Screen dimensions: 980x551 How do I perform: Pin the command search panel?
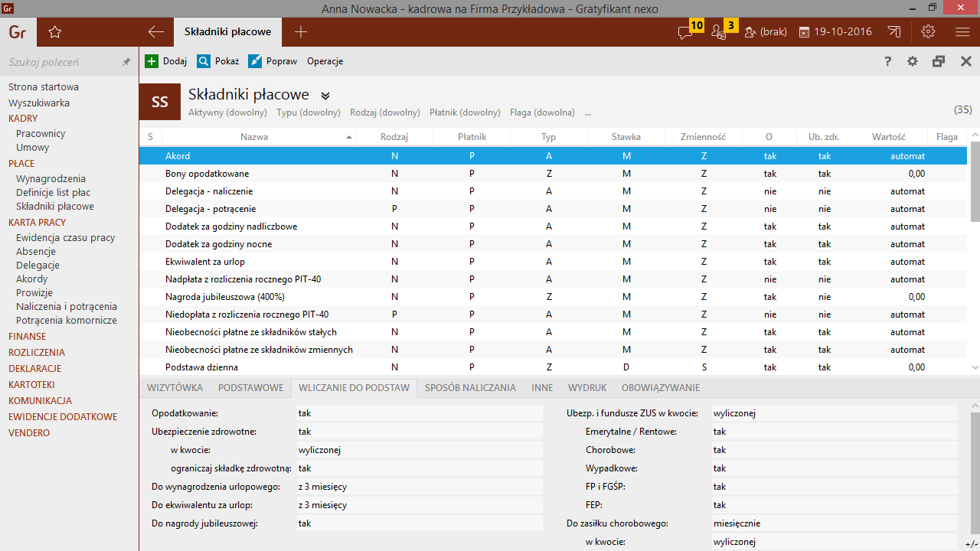[126, 62]
